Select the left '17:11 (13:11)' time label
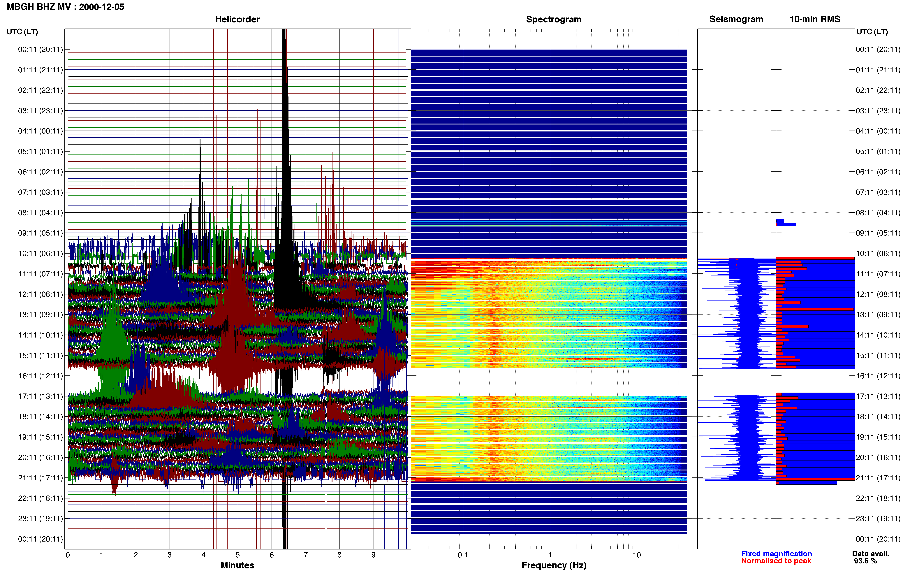Viewport: 924px width, 578px height. click(41, 396)
